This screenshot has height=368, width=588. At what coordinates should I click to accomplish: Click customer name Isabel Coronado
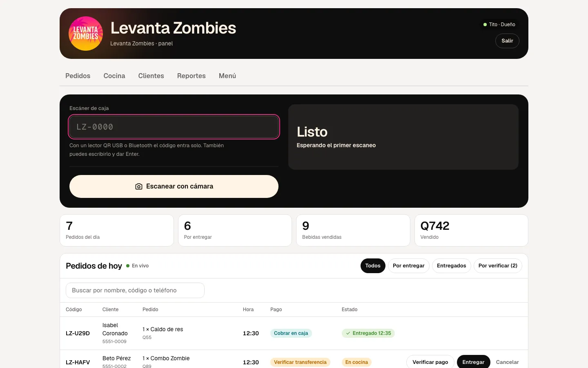(x=115, y=329)
